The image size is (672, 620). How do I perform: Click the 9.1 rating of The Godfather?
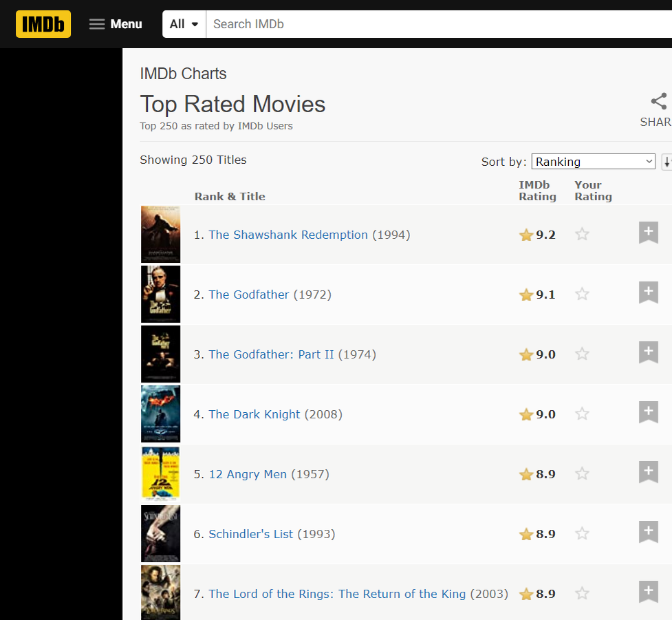click(545, 295)
